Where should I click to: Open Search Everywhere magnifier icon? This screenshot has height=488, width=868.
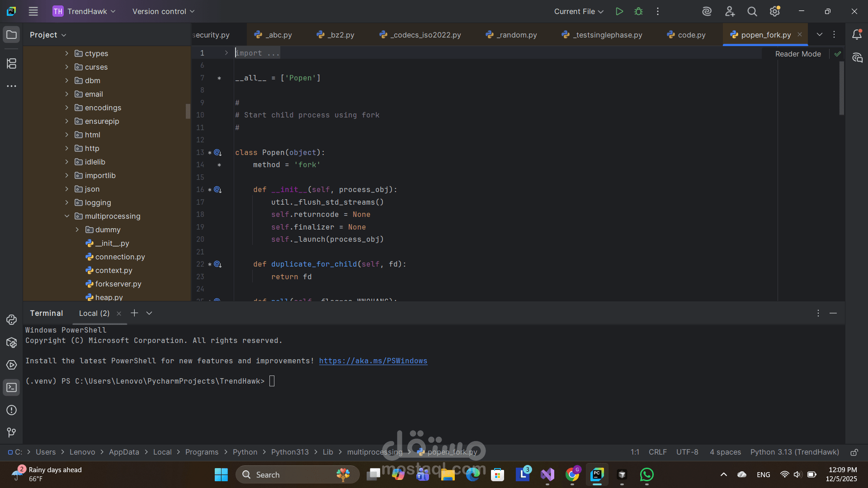[752, 11]
